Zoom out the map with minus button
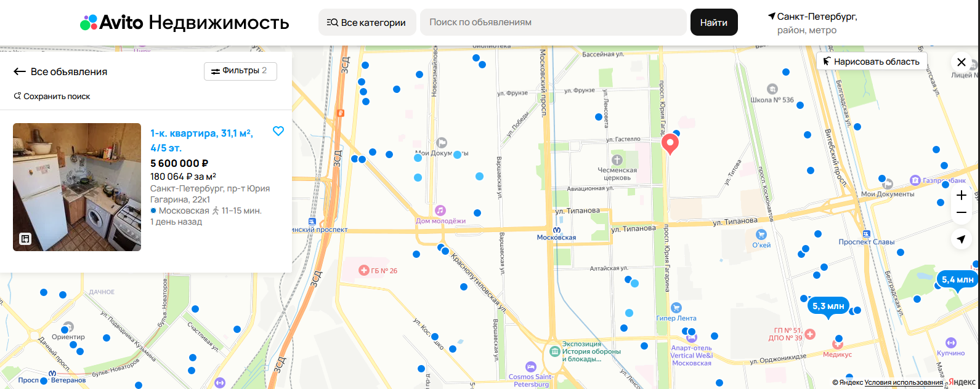Viewport: 980px width, 389px height. pos(962,212)
